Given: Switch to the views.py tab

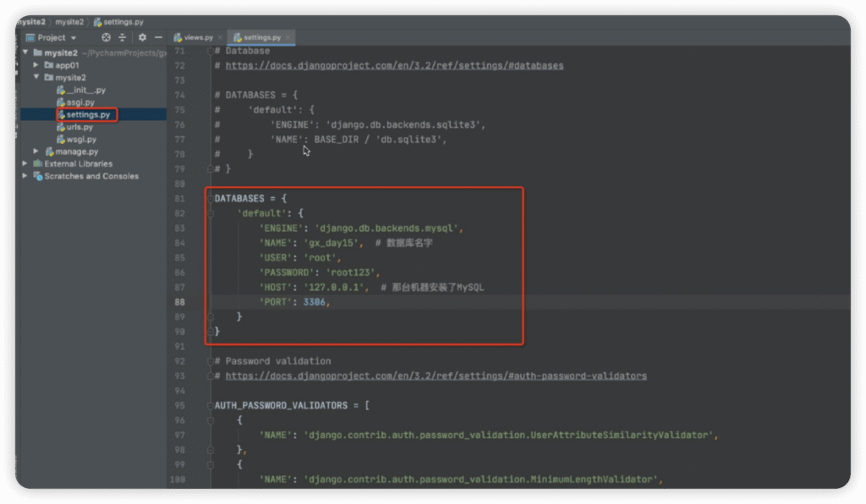Looking at the screenshot, I should [198, 38].
